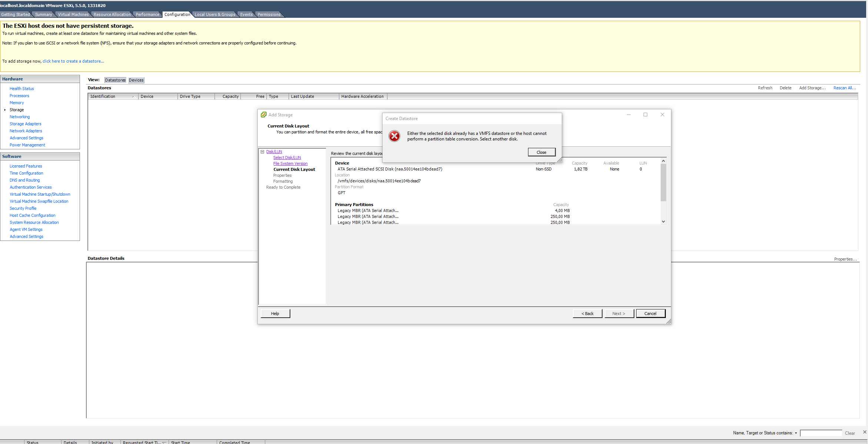Screen dimensions: 868x444
Task: Open datastore Properties... link
Action: [x=845, y=259]
